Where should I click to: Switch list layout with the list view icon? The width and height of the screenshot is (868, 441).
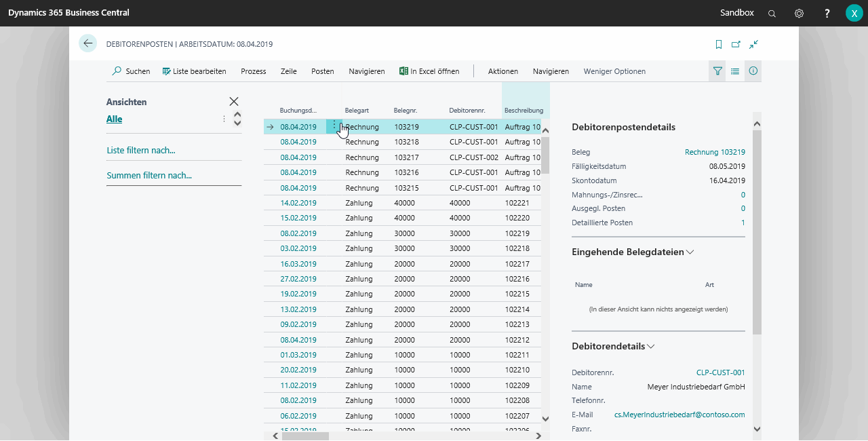(x=735, y=71)
